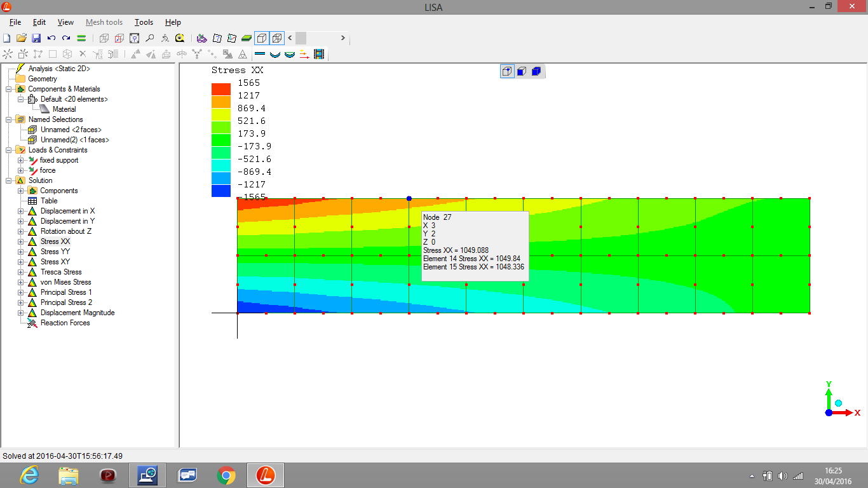Expand the fixed support item

[20, 160]
